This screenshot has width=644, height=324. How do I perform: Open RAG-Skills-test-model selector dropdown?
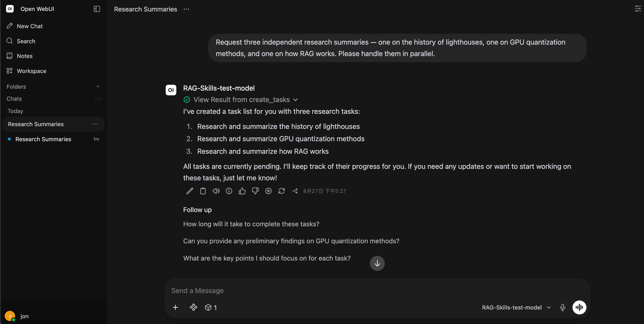(x=516, y=307)
